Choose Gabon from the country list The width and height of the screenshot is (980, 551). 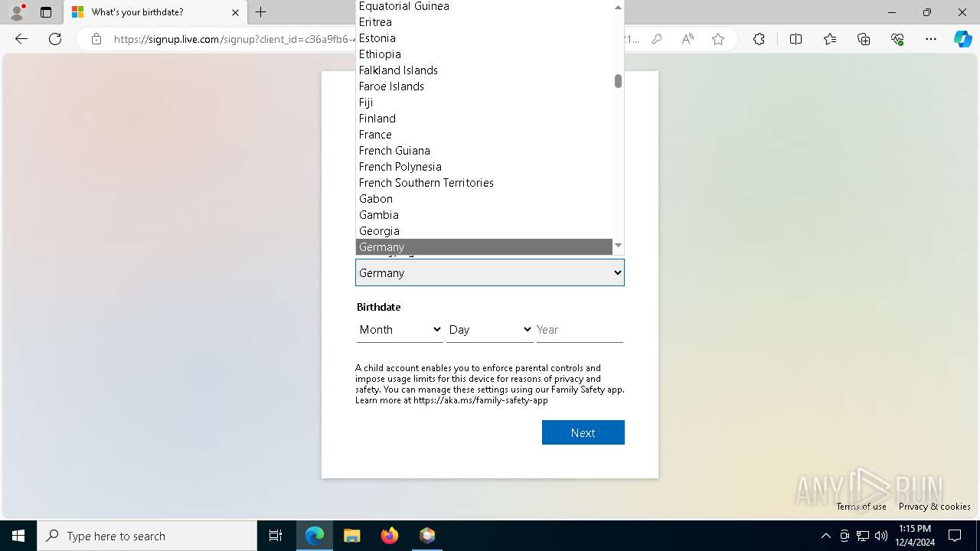coord(484,199)
